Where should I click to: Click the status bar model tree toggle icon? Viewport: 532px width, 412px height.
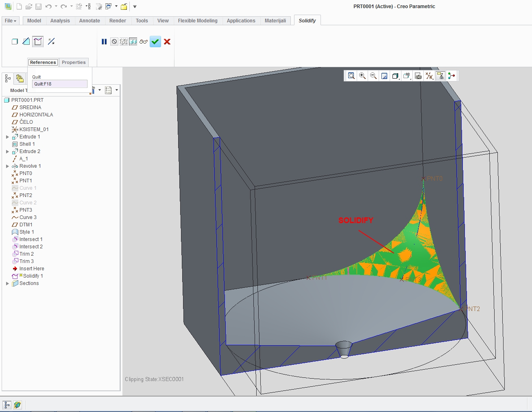pos(7,405)
